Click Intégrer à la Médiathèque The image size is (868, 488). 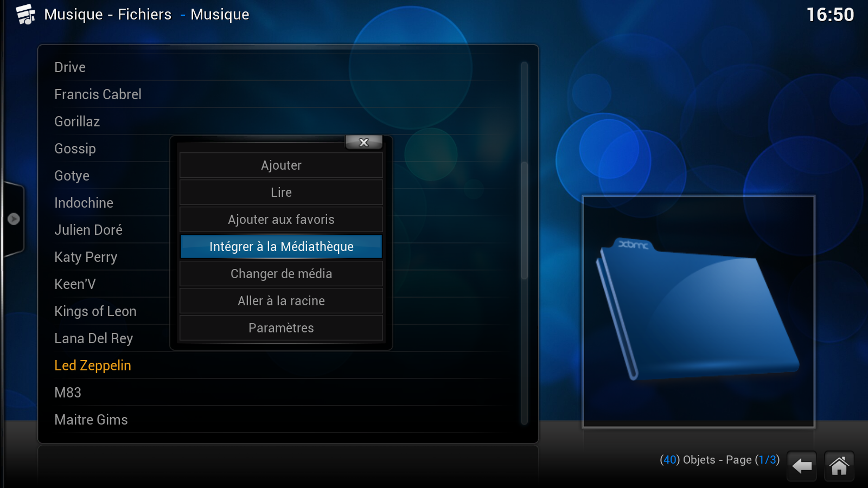[281, 247]
